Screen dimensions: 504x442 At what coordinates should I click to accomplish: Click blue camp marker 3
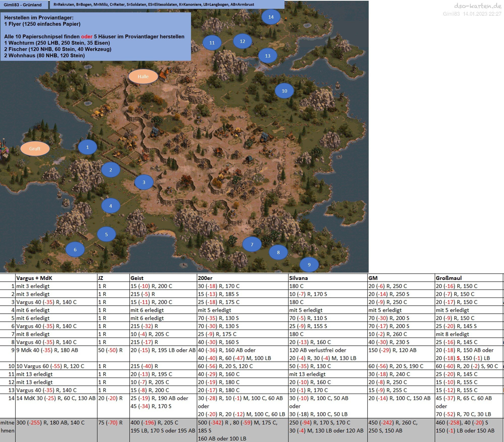click(144, 182)
